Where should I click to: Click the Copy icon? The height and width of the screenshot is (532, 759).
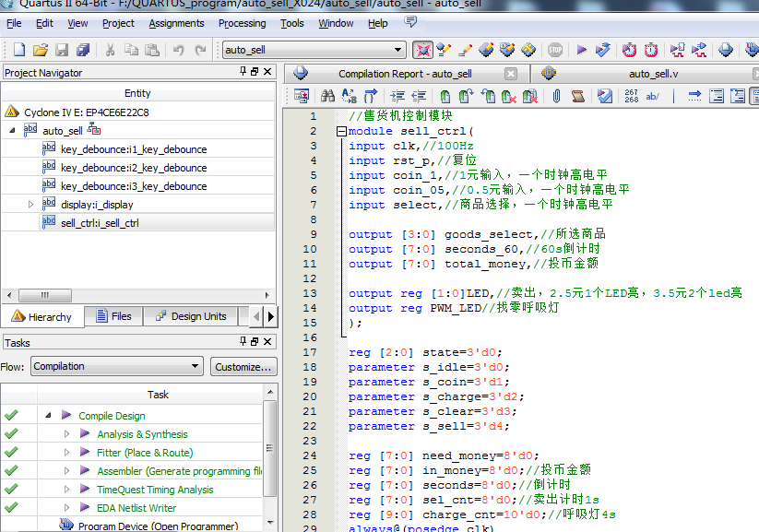point(131,50)
